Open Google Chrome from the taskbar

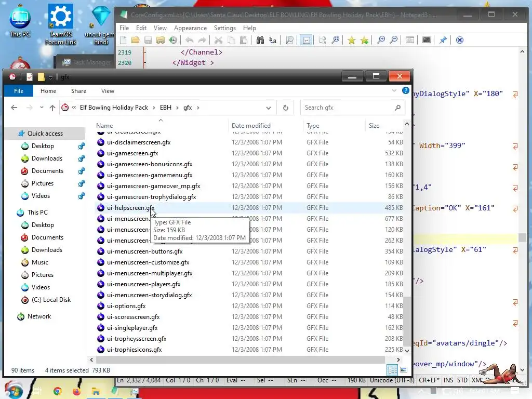[x=58, y=391]
